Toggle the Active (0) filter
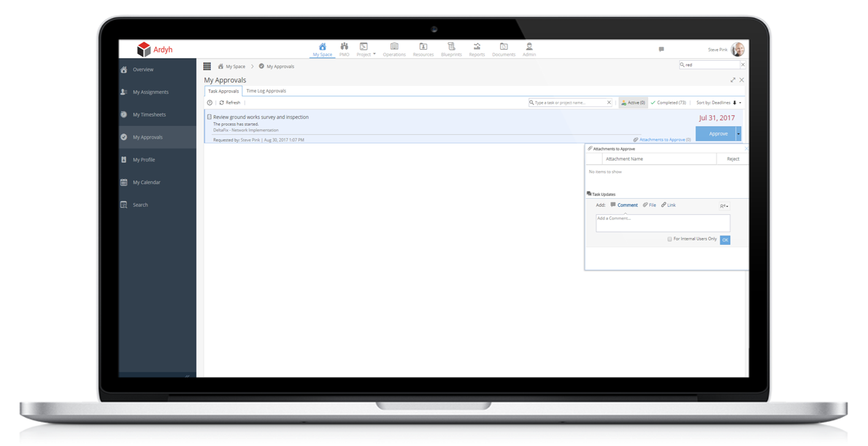The image size is (868, 446). click(x=633, y=103)
